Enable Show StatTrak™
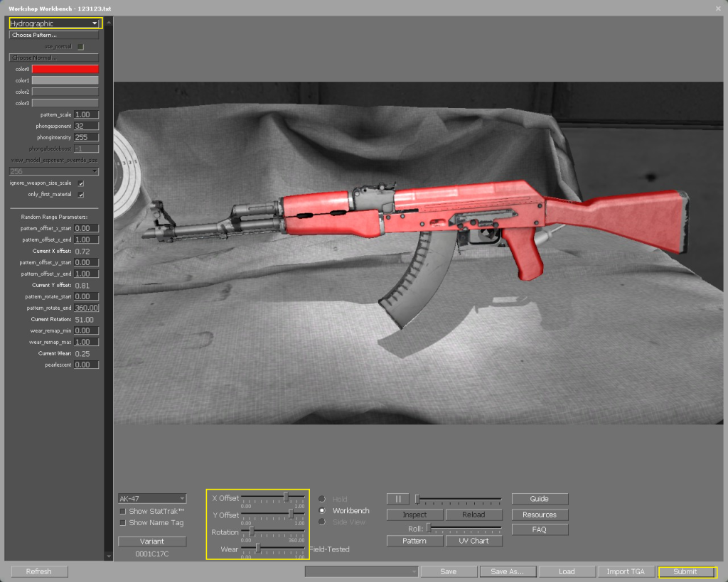This screenshot has width=728, height=582. (122, 511)
